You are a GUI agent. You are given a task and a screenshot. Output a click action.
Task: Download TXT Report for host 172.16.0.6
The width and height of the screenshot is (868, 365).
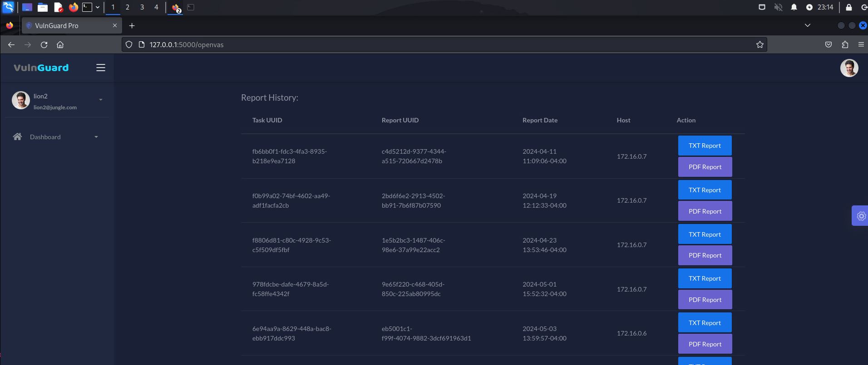click(x=705, y=323)
